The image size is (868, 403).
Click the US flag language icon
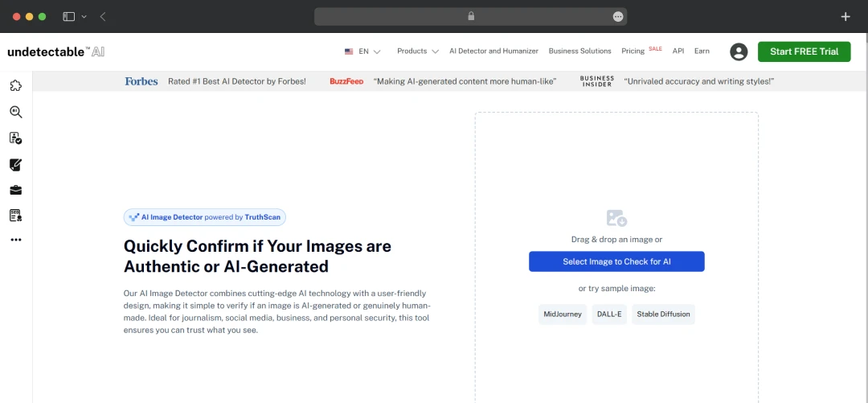click(349, 51)
